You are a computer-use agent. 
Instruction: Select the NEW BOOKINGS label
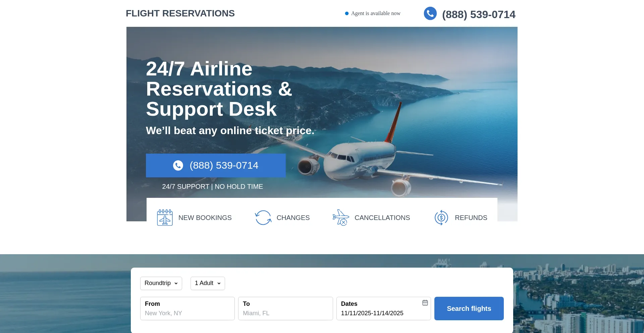[205, 218]
